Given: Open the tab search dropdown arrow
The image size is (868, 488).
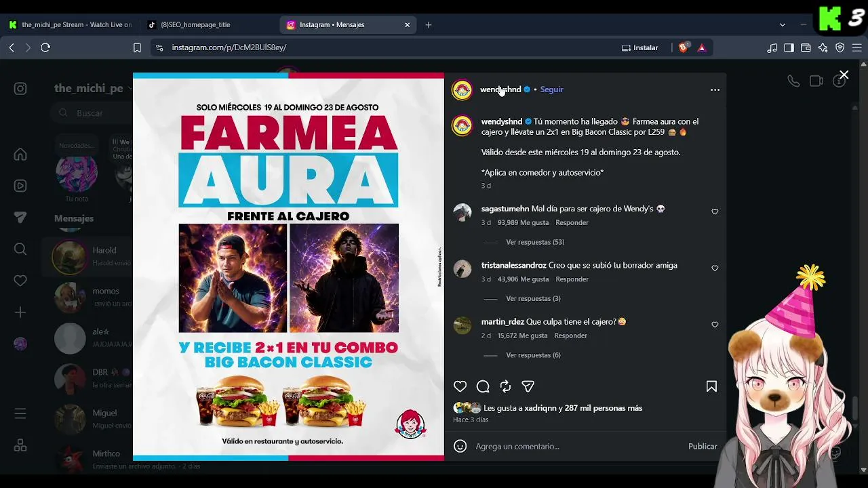Looking at the screenshot, I should [783, 24].
